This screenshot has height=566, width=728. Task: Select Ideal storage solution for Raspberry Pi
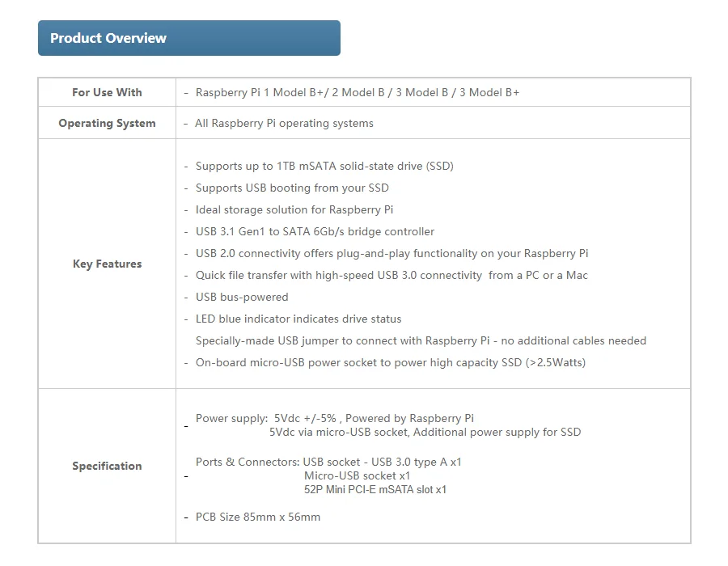coord(294,209)
